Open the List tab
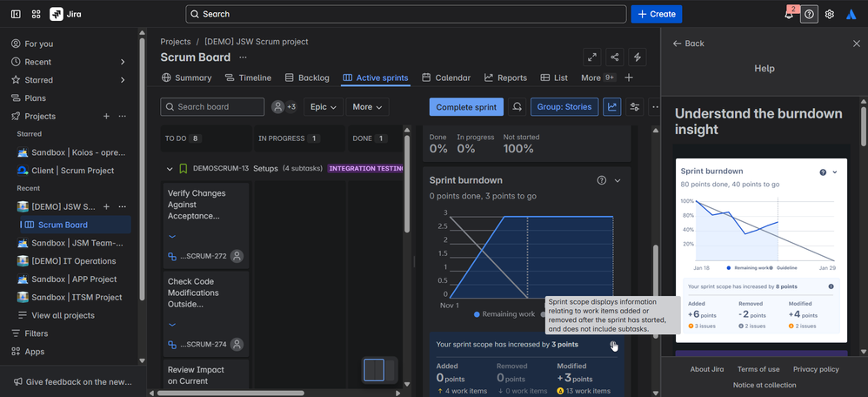This screenshot has width=868, height=397. coord(554,77)
